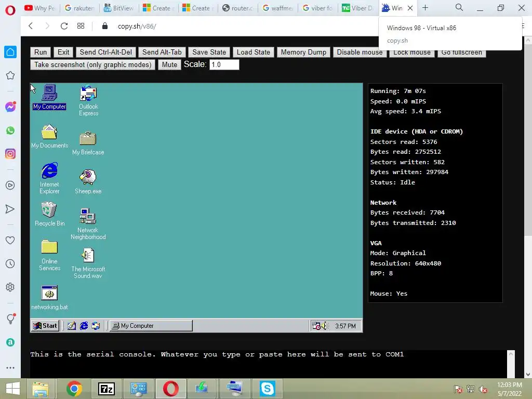Switch to the router tab
This screenshot has height=399, width=532.
pos(238,8)
